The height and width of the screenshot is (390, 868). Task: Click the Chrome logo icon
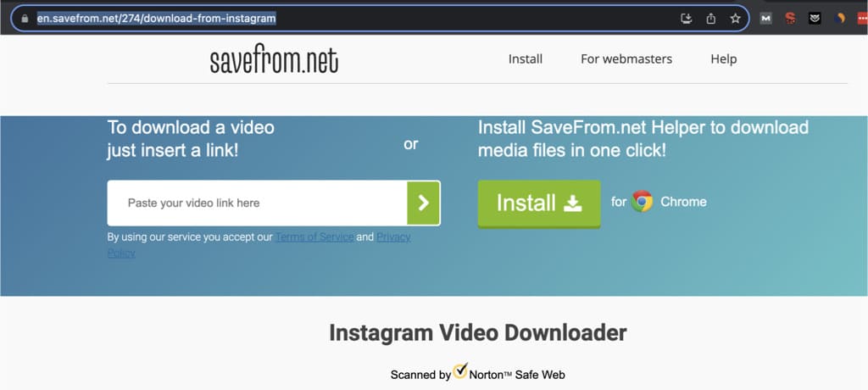click(643, 202)
